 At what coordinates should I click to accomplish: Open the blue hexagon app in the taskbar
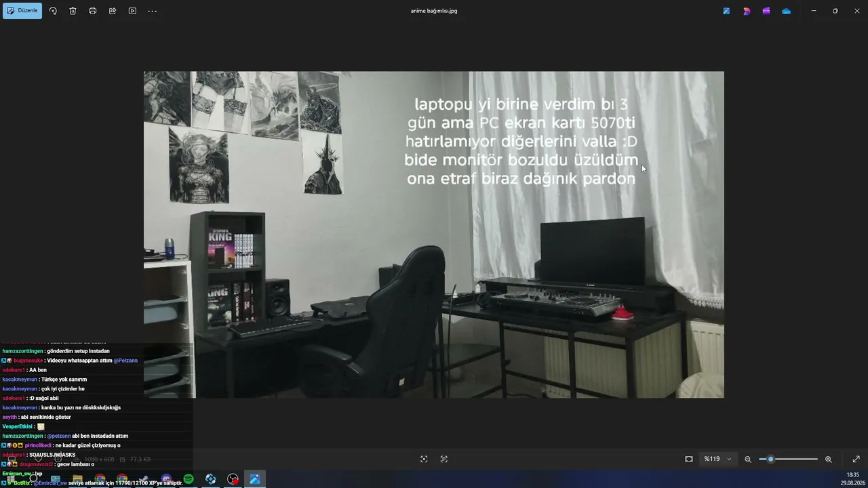[211, 479]
